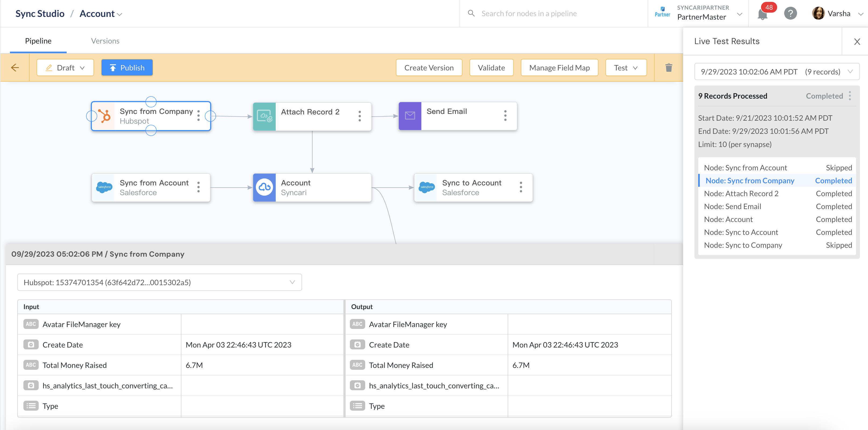This screenshot has width=868, height=430.
Task: Open the Test dropdown button
Action: (x=626, y=68)
